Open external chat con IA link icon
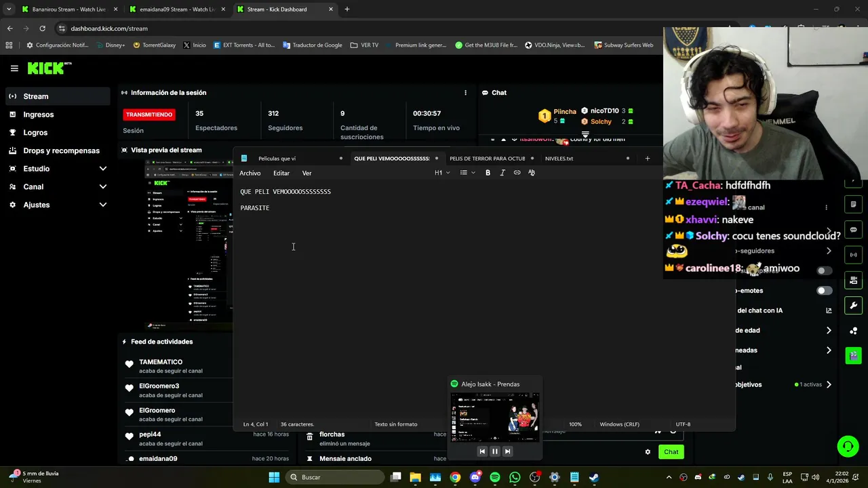The height and width of the screenshot is (488, 868). coord(829,310)
